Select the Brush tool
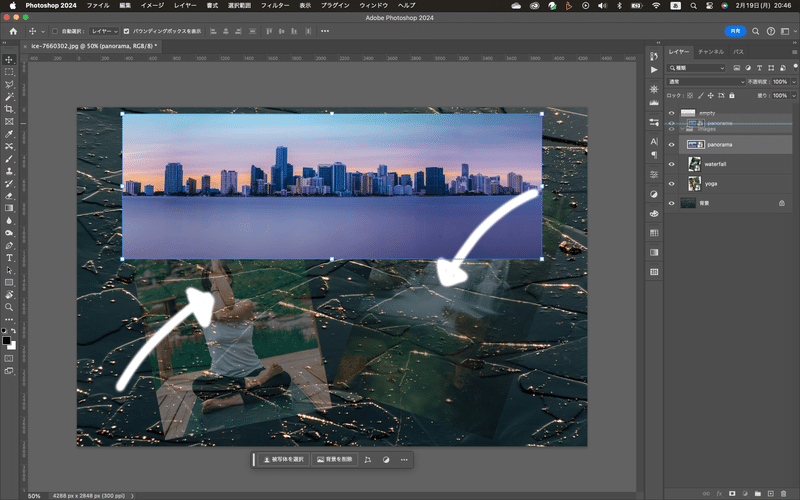This screenshot has width=800, height=500. (x=9, y=159)
